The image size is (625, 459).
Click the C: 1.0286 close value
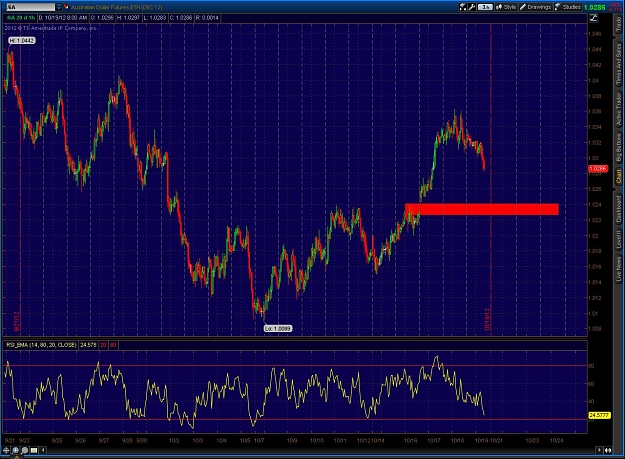181,18
